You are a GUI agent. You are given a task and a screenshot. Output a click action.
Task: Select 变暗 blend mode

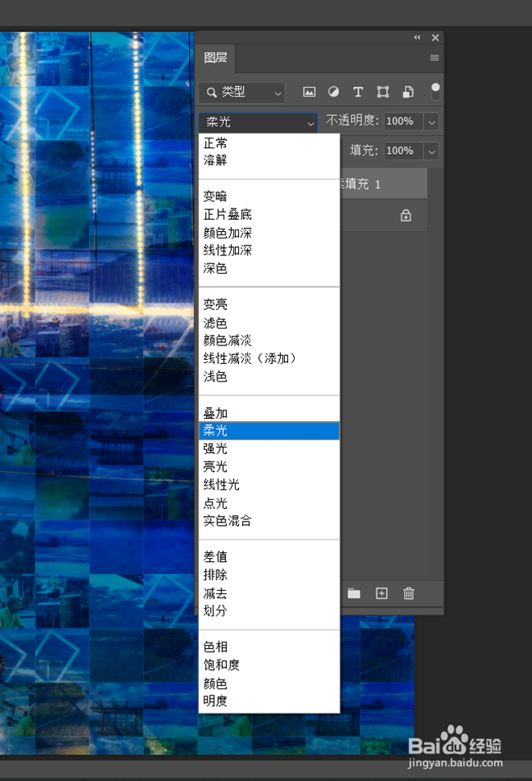tap(270, 196)
